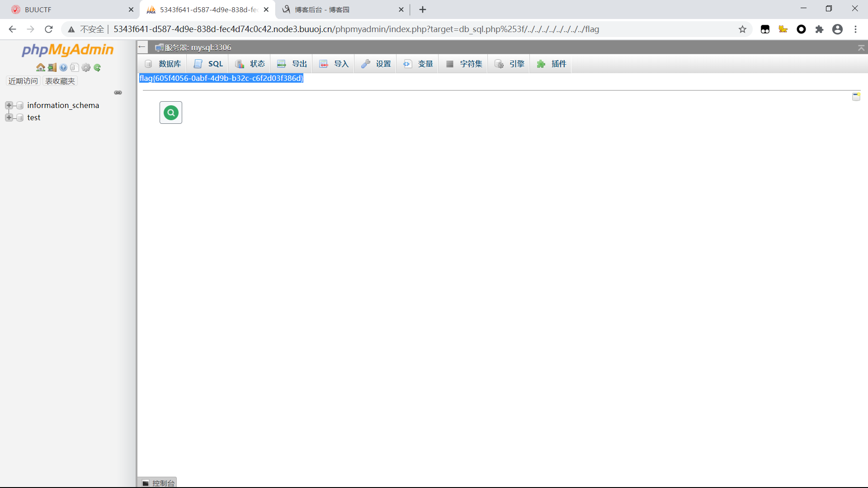Click the 引擎 (Engine) tab
The width and height of the screenshot is (868, 488).
click(x=509, y=64)
